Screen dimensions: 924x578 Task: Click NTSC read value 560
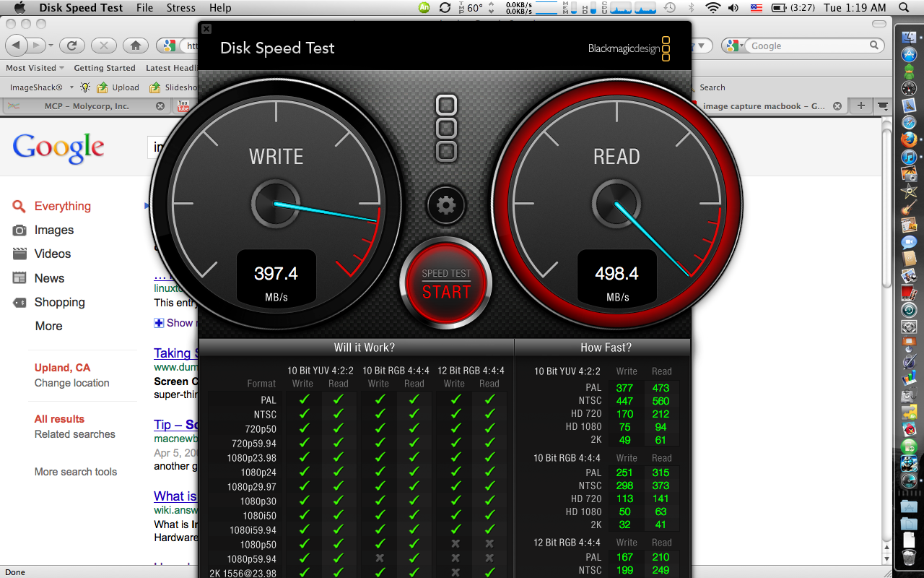661,401
